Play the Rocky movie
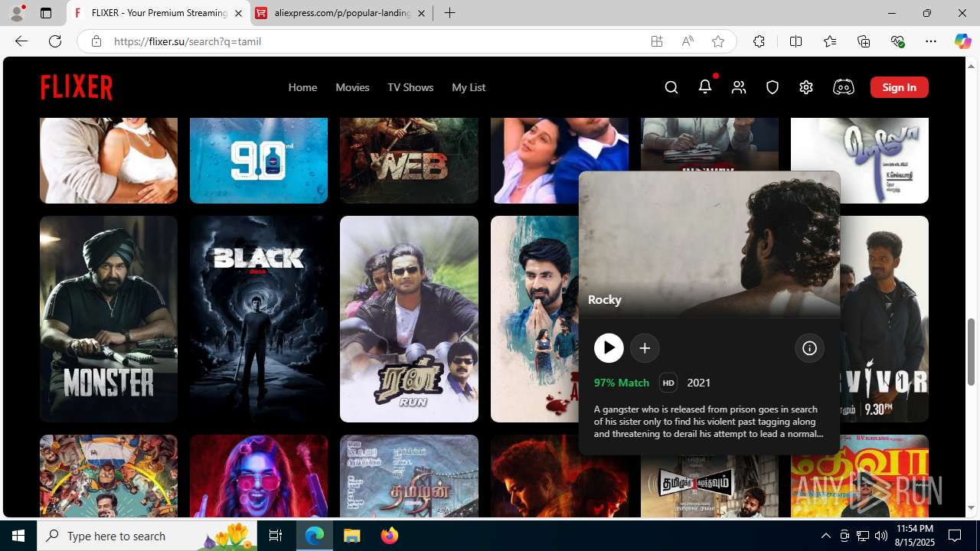Image resolution: width=980 pixels, height=551 pixels. click(609, 348)
